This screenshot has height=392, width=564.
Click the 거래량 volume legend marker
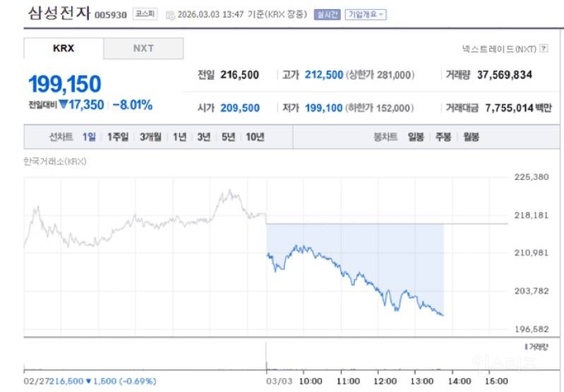pyautogui.click(x=527, y=346)
